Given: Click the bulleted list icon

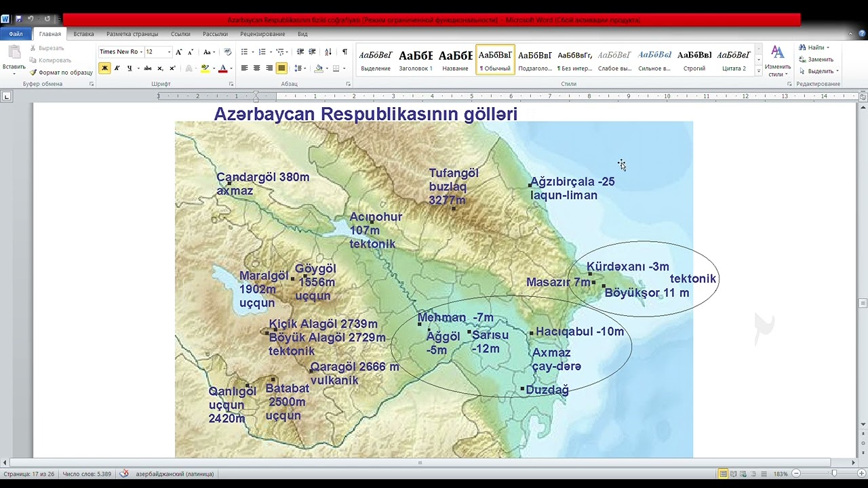Looking at the screenshot, I should (x=244, y=52).
